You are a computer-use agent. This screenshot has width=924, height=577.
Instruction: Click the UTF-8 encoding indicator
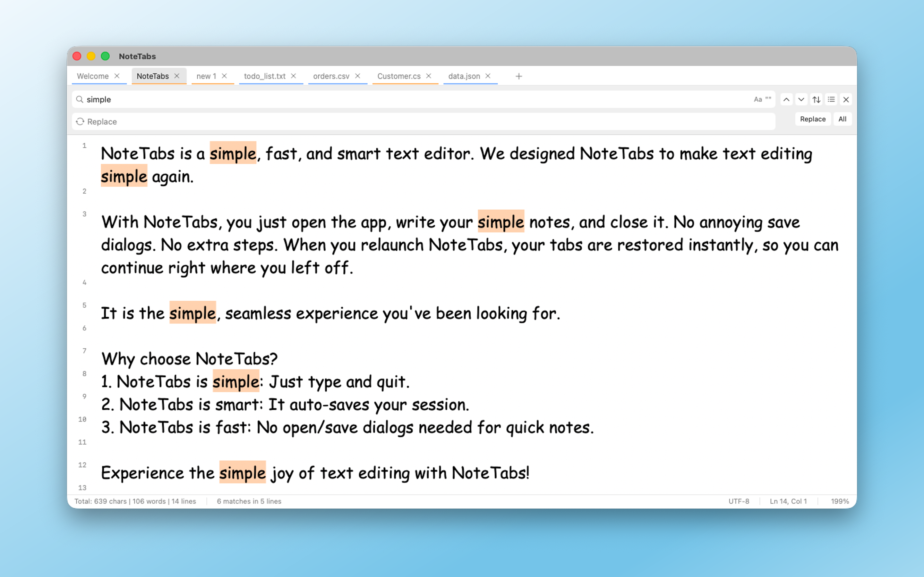[739, 501]
